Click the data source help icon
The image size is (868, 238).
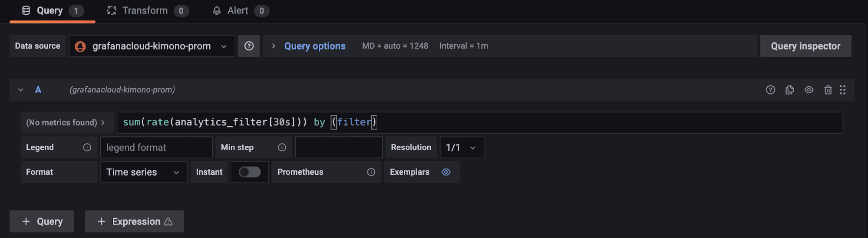coord(249,46)
